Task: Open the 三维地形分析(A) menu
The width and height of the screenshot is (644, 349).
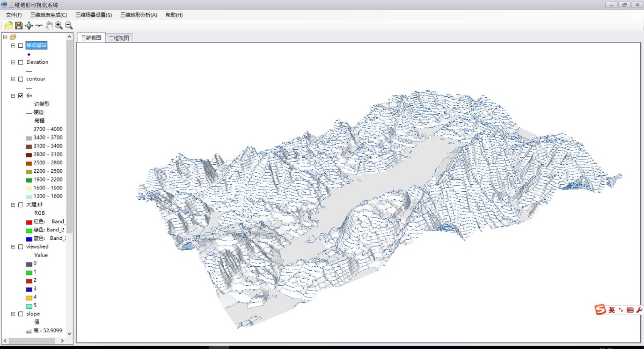Action: click(138, 15)
